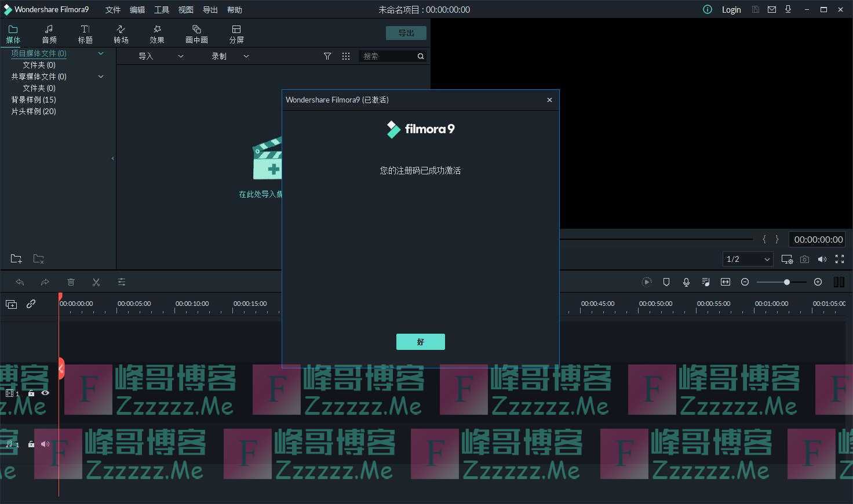Image resolution: width=853 pixels, height=504 pixels.
Task: Click the timeline zoom slider handle
Action: (x=786, y=282)
